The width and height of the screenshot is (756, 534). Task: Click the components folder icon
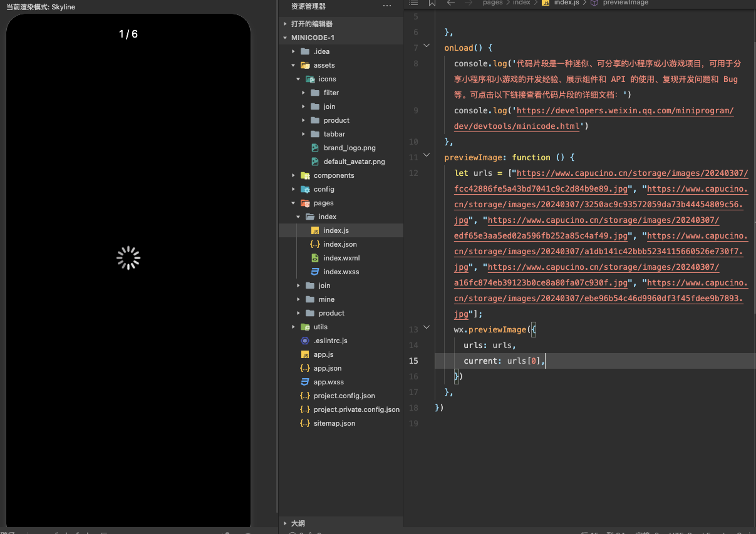305,175
